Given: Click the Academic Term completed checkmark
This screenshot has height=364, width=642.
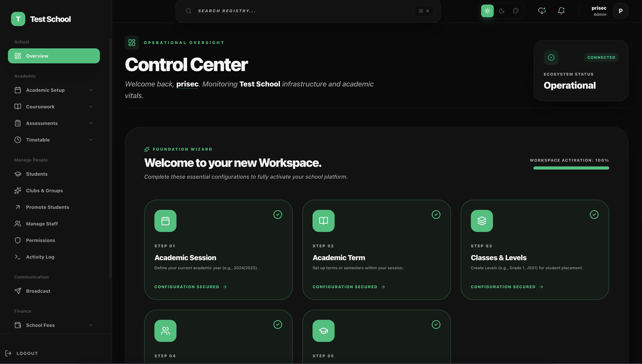Looking at the screenshot, I should (x=436, y=215).
